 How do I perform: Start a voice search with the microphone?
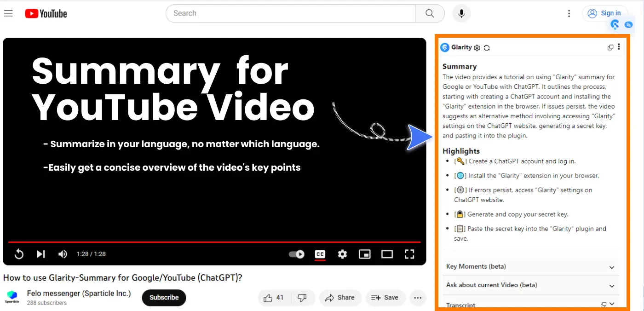(x=461, y=13)
